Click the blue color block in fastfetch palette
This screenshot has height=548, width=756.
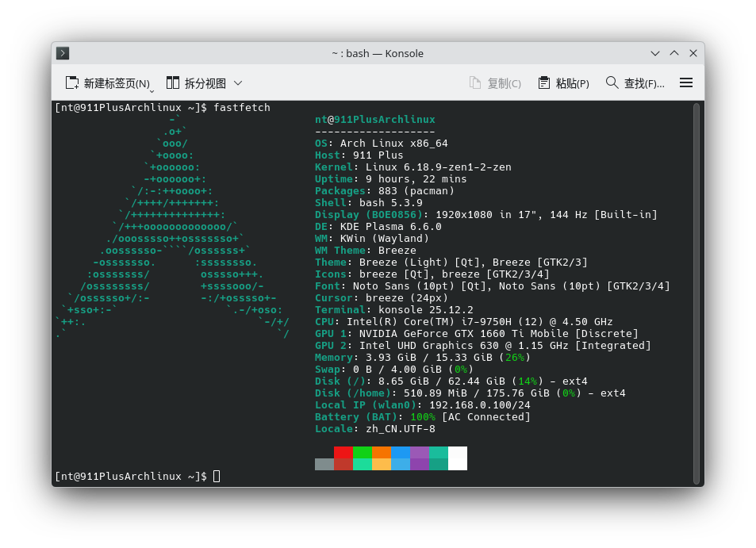pyautogui.click(x=401, y=452)
